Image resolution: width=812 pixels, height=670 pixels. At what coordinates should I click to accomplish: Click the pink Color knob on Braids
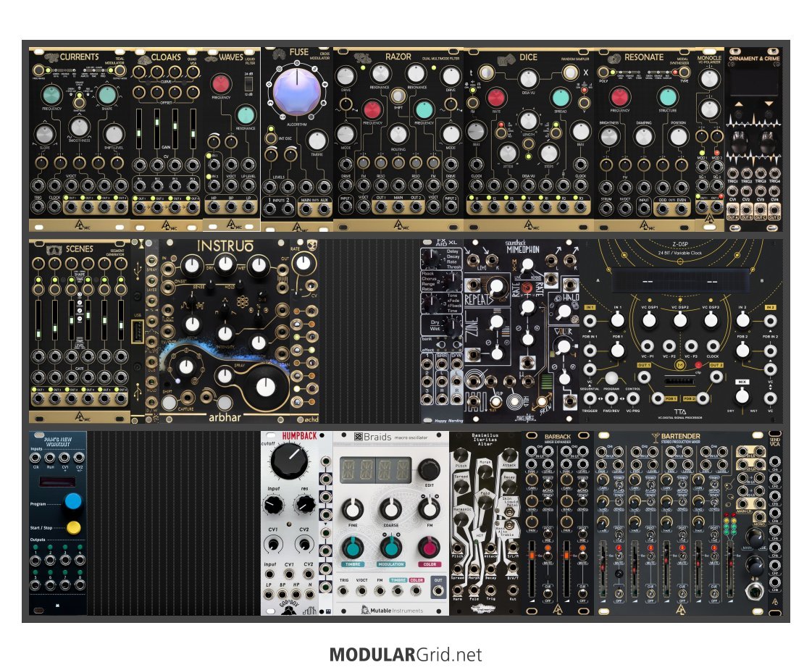point(430,548)
